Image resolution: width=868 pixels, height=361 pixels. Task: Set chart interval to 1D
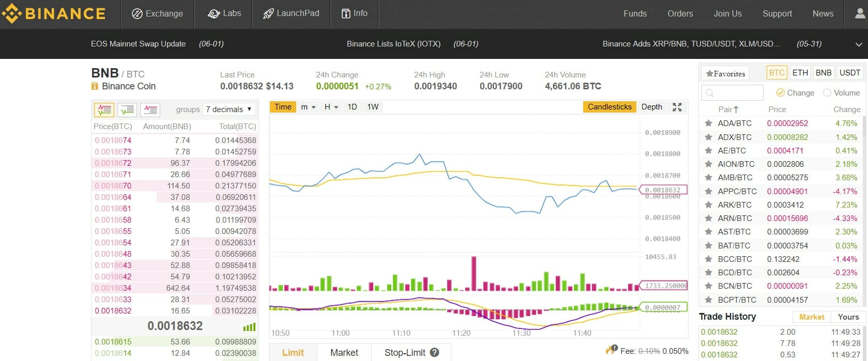click(352, 107)
